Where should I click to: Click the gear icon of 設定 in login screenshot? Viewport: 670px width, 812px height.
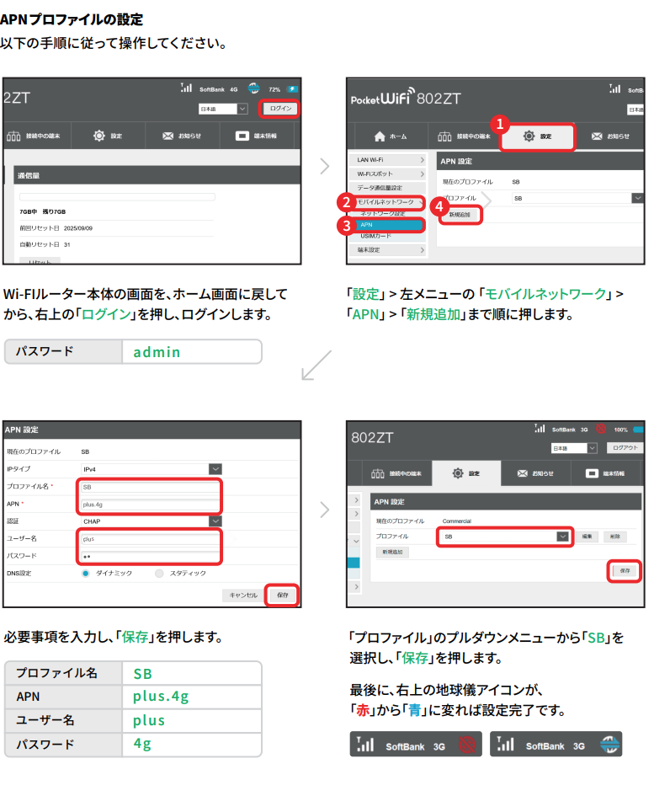pos(98,136)
